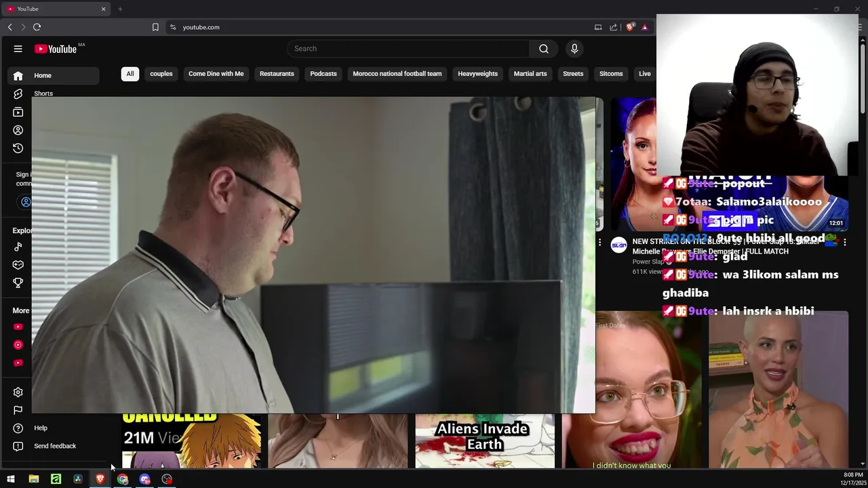Open Settings gear in YouTube sidebar
The width and height of the screenshot is (868, 488).
pyautogui.click(x=18, y=392)
